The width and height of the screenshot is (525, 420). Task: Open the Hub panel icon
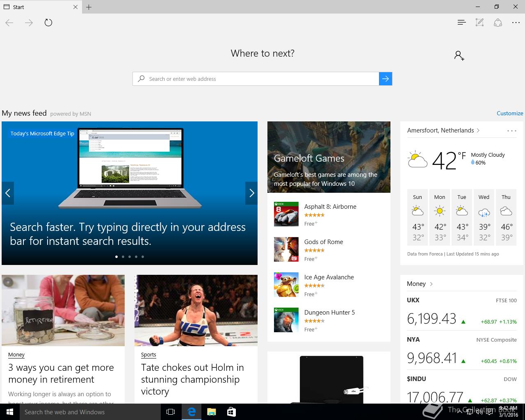coord(461,23)
